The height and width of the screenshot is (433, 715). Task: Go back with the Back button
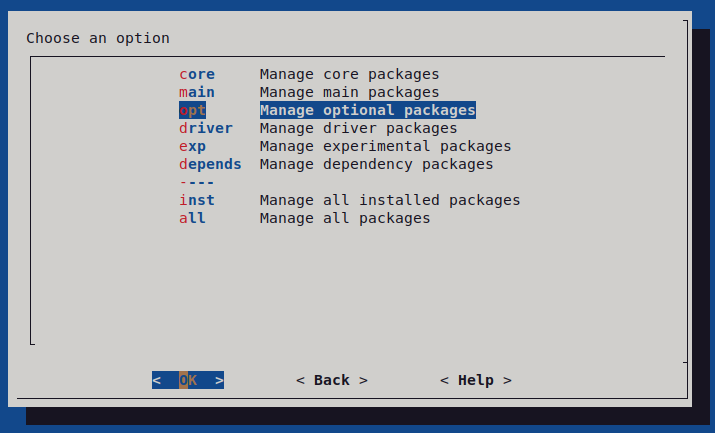332,380
